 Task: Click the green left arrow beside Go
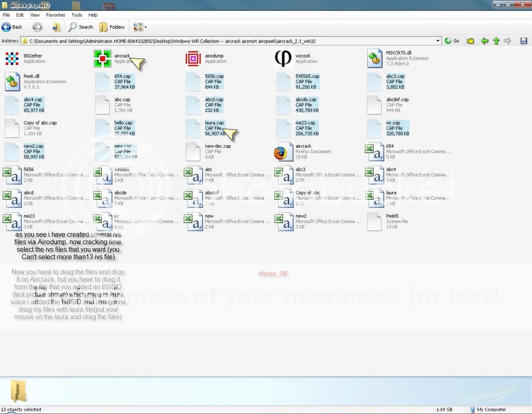(485, 41)
